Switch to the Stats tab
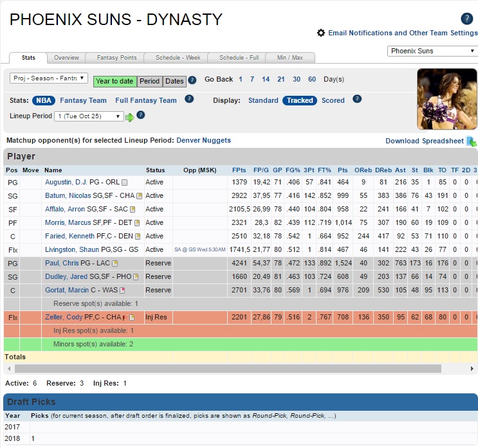 pos(28,58)
